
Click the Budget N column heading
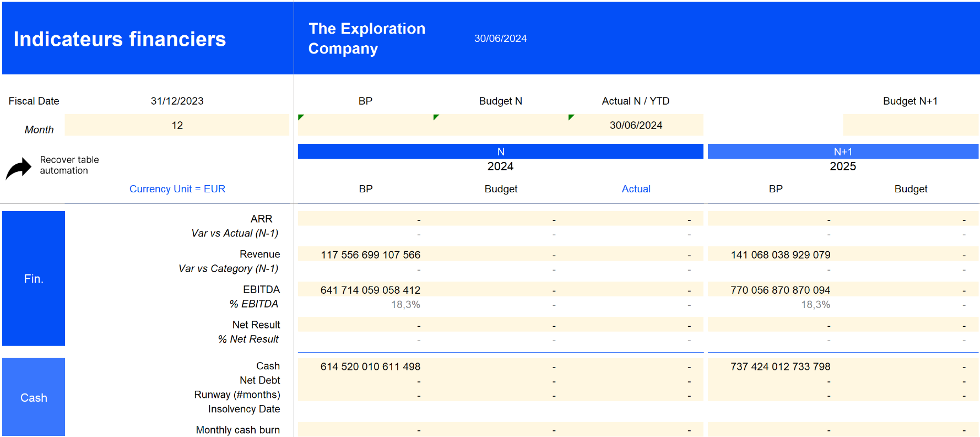pos(500,101)
